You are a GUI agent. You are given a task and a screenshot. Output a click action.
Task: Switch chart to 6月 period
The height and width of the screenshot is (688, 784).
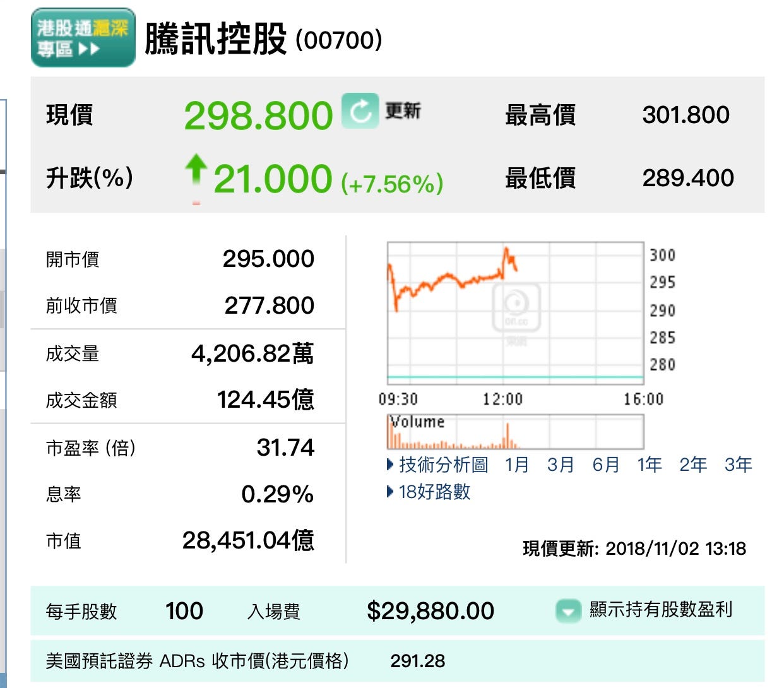click(x=605, y=465)
